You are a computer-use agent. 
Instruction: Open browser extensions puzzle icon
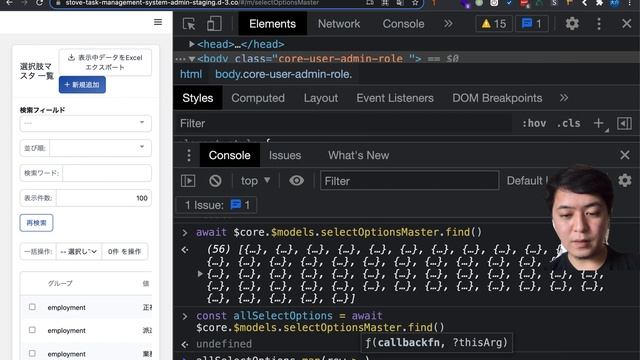(599, 3)
